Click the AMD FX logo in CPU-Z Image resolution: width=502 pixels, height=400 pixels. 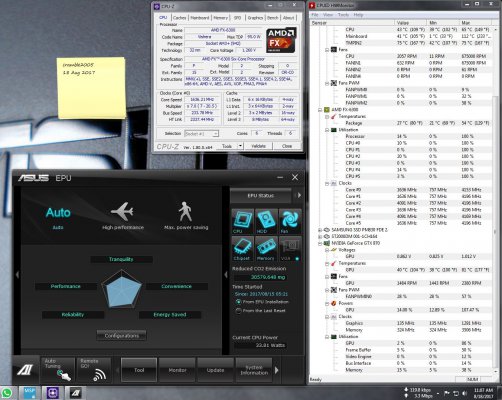coord(281,40)
